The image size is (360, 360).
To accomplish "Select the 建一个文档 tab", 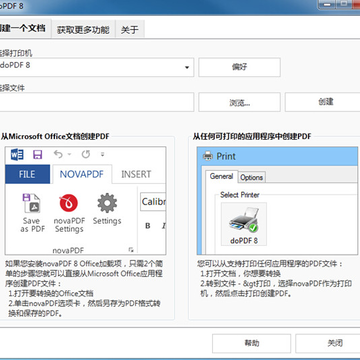I will 24,28.
